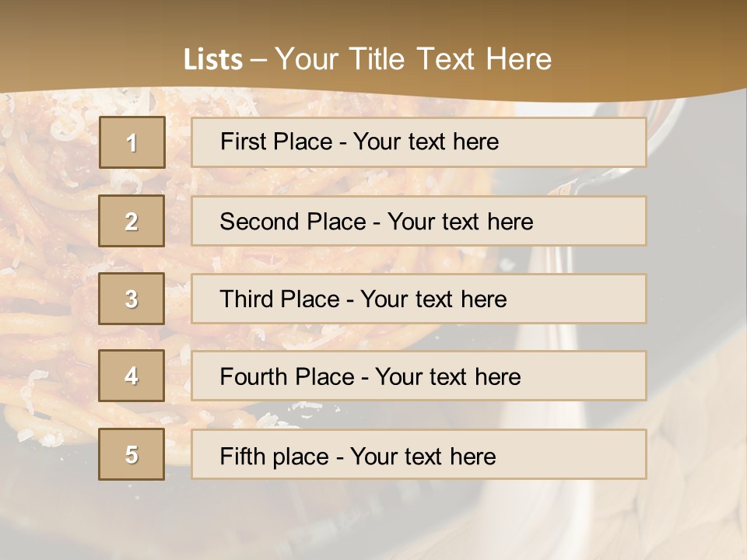Click the word 'Third' in list
The height and width of the screenshot is (560, 747).
[x=246, y=299]
